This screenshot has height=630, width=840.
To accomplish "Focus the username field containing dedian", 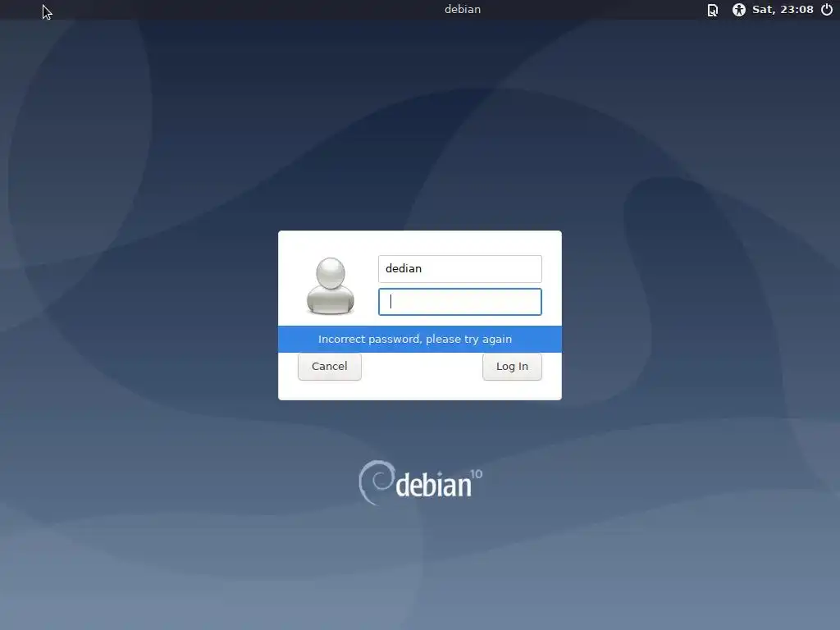I will tap(459, 269).
